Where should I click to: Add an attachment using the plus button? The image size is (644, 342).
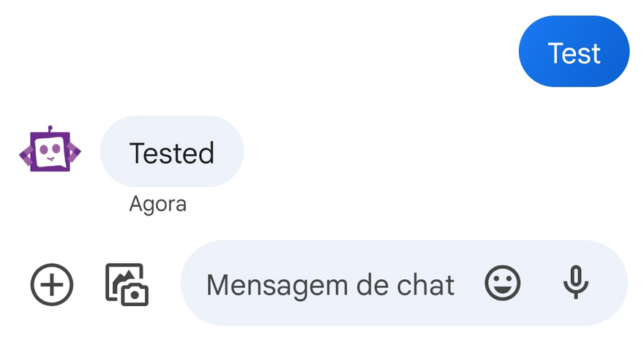point(52,284)
